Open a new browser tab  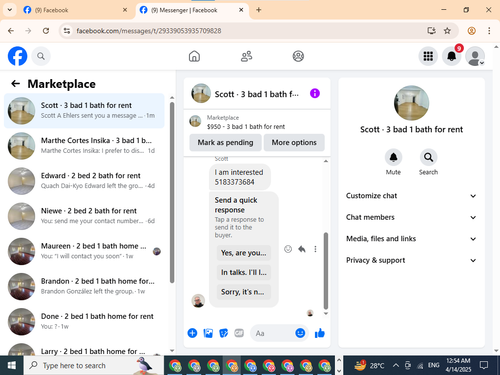(258, 10)
